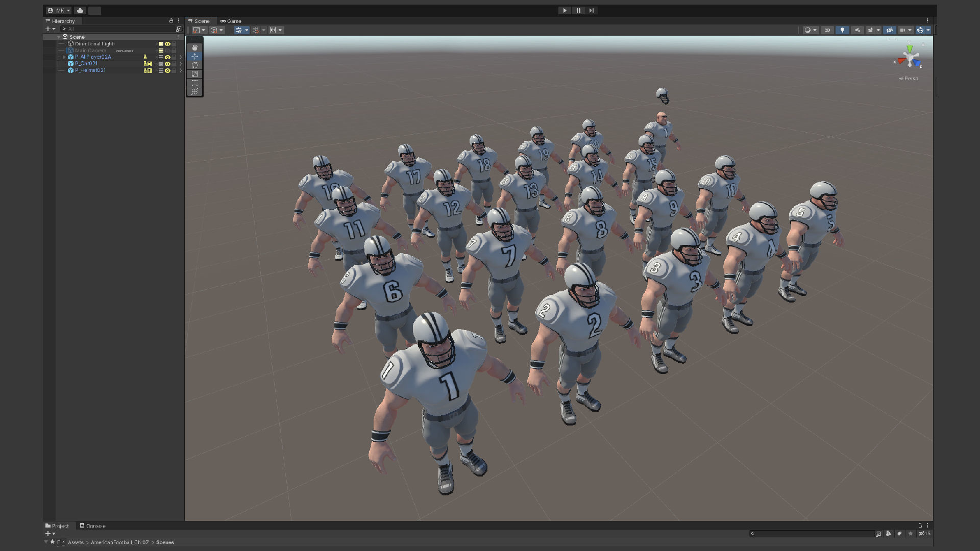Open the draw mode shading dropdown
The width and height of the screenshot is (980, 551).
click(x=811, y=30)
